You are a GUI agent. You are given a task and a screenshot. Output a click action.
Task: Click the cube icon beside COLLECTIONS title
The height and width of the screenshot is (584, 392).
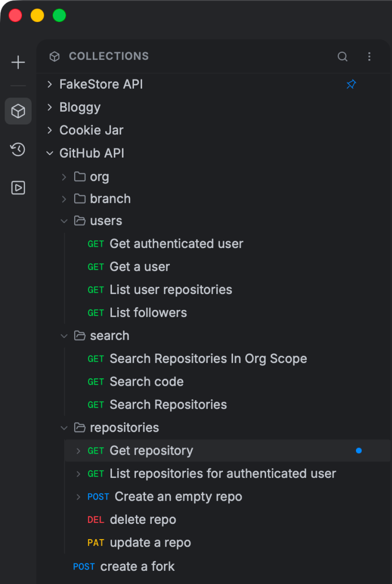(x=55, y=56)
